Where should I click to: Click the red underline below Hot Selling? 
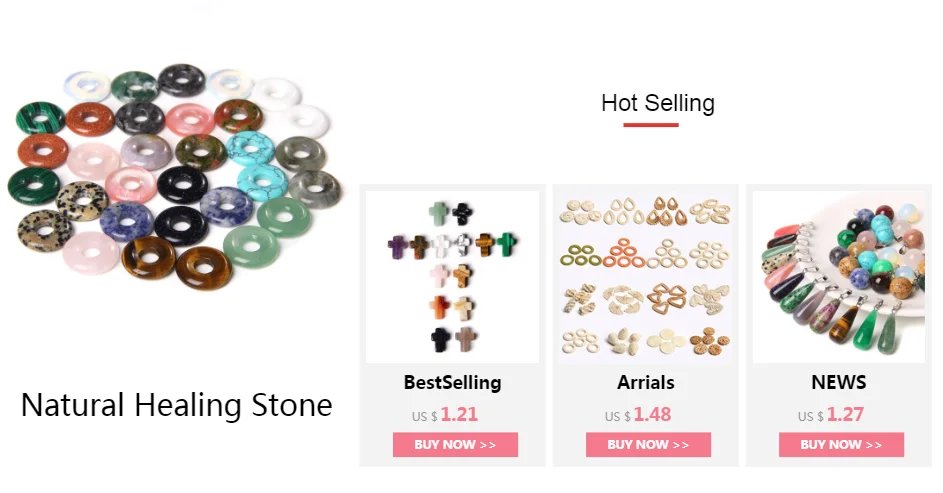click(x=651, y=125)
